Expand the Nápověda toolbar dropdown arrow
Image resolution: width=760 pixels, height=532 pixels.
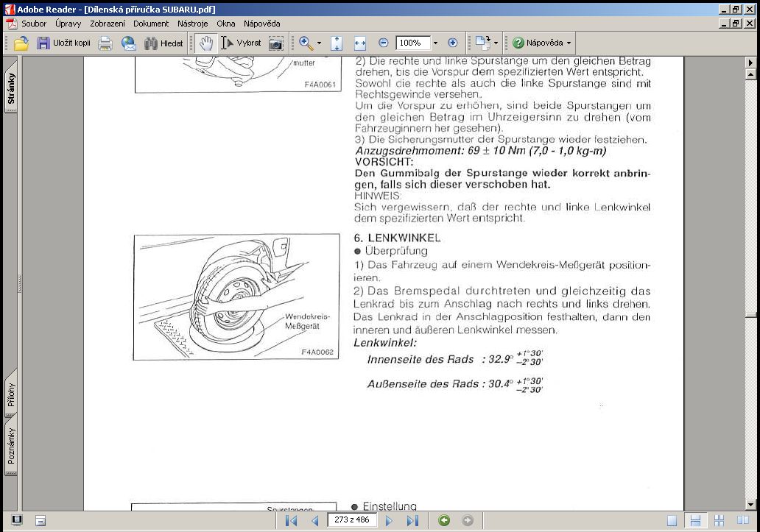(x=569, y=43)
